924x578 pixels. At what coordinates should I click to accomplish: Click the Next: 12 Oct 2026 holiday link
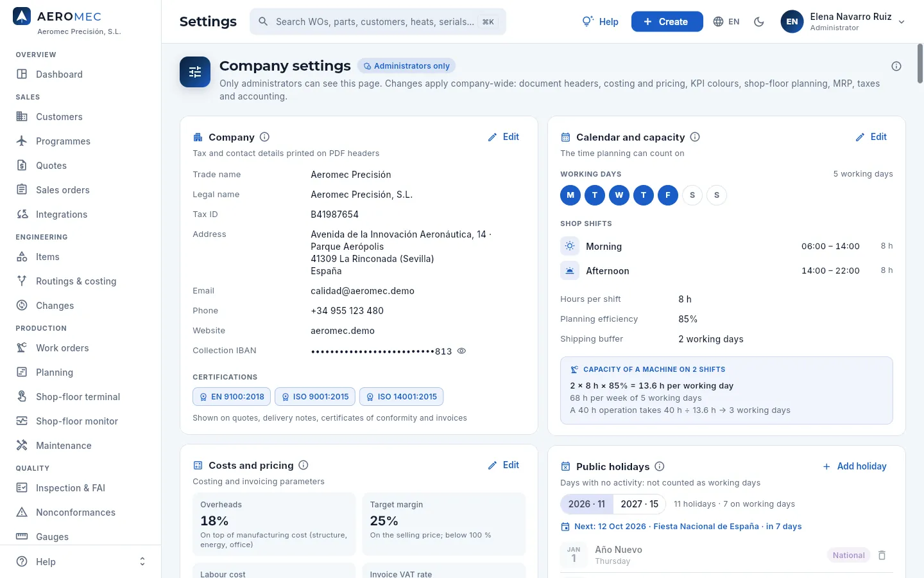681,527
